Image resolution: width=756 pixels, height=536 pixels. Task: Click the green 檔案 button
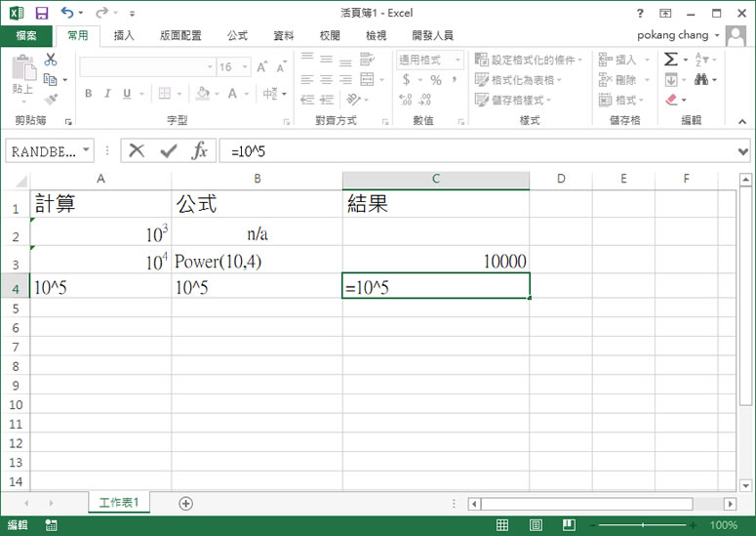click(x=26, y=35)
